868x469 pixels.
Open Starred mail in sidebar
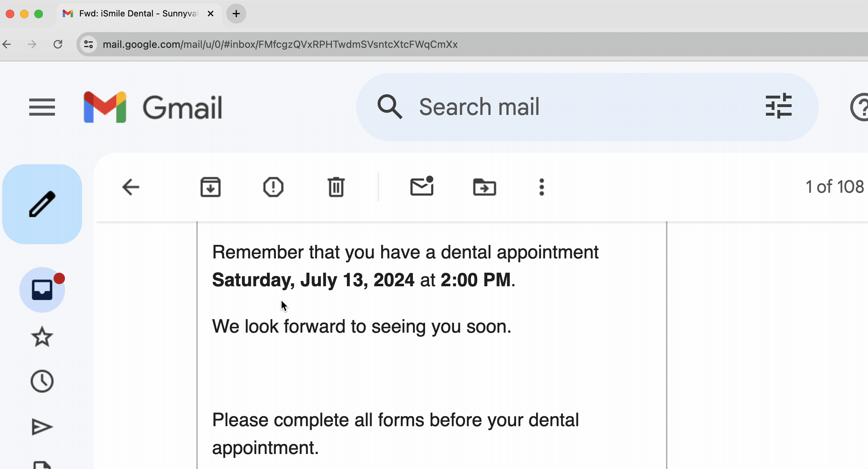[42, 337]
